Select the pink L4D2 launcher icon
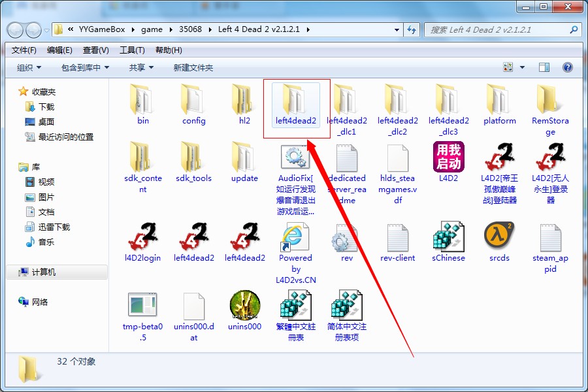This screenshot has height=392, width=588. (x=448, y=161)
